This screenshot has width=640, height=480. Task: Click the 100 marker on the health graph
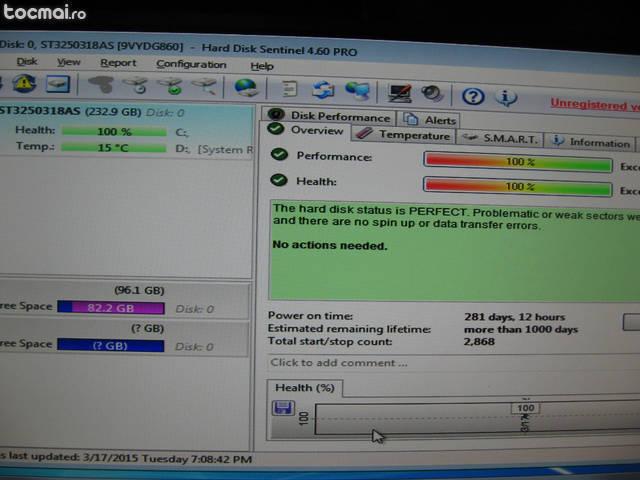tap(525, 408)
